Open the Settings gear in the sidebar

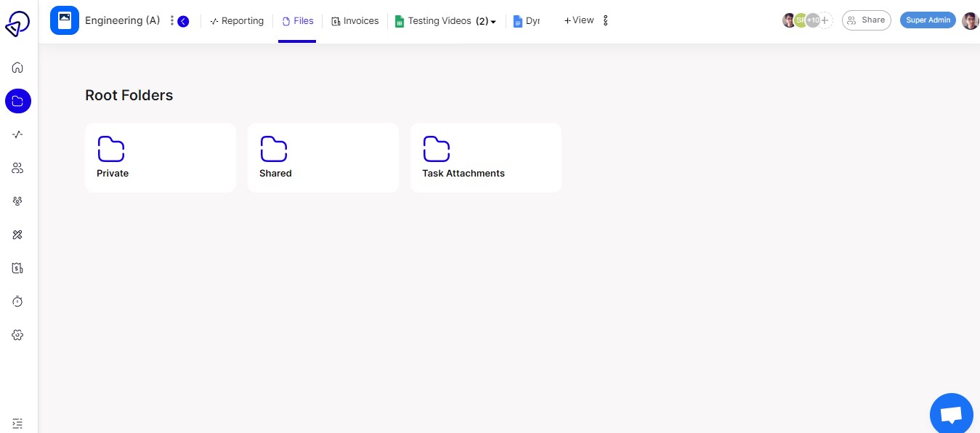[17, 335]
